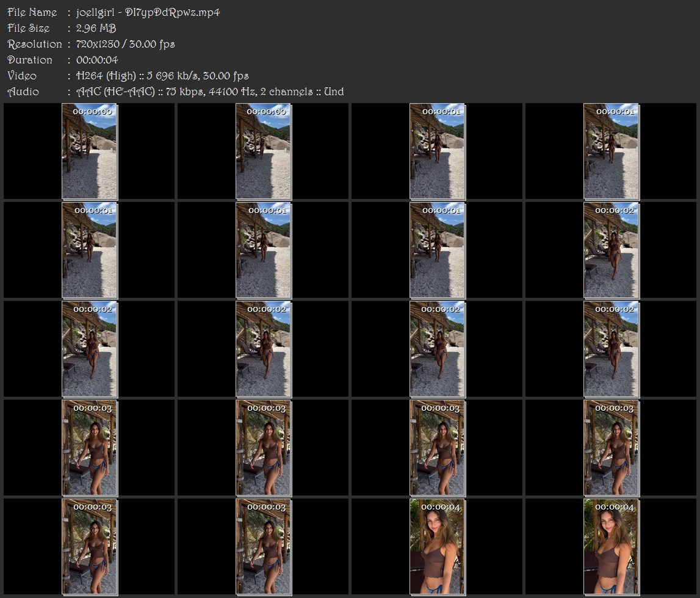Viewport: 700px width, 598px height.
Task: Select the file name text joellgirl - DI7ypDdRpwz.mp4
Action: tap(148, 12)
